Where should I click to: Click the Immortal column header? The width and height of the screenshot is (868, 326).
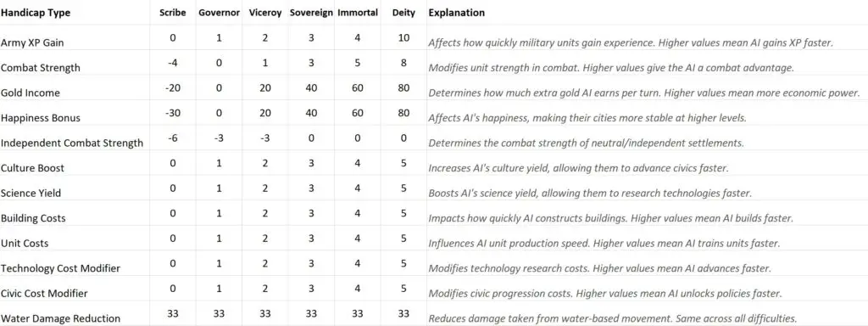click(358, 13)
